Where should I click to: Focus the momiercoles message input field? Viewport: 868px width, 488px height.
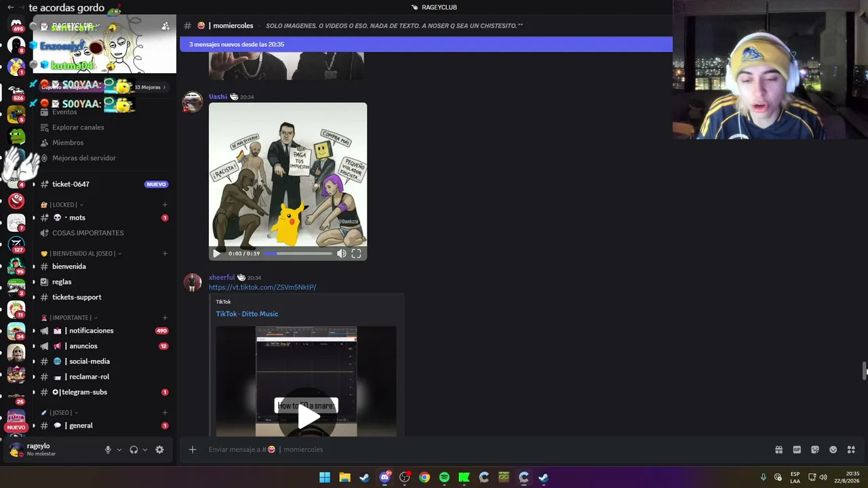point(481,449)
